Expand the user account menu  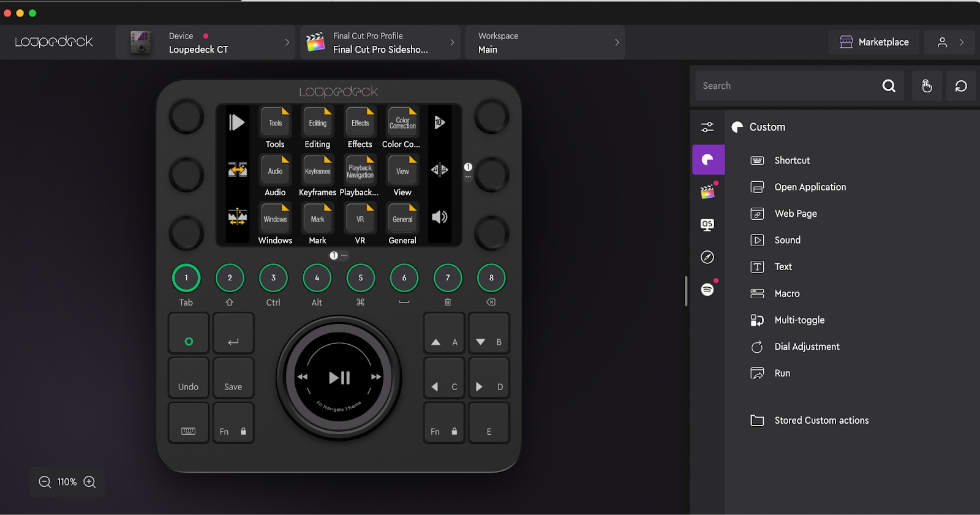(951, 42)
